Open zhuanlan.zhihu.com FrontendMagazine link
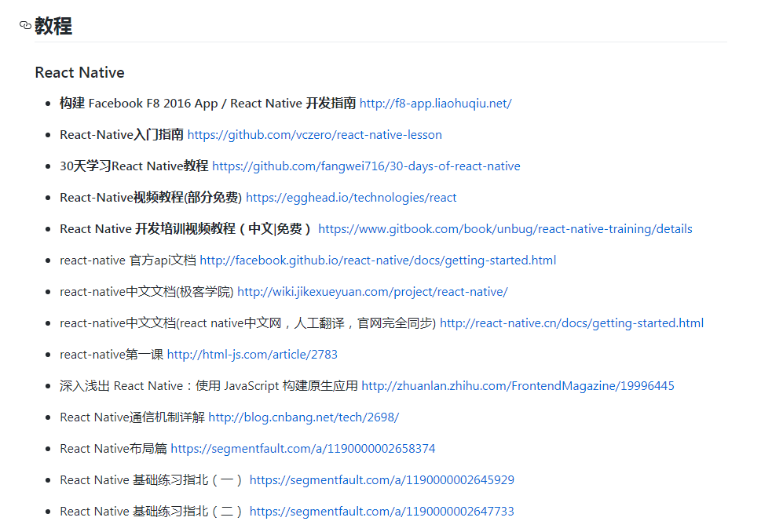 point(518,386)
